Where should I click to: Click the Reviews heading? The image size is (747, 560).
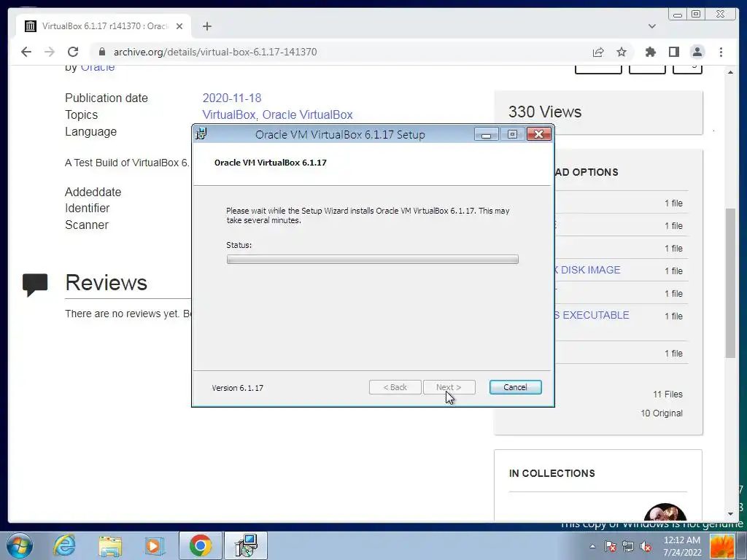pyautogui.click(x=106, y=282)
